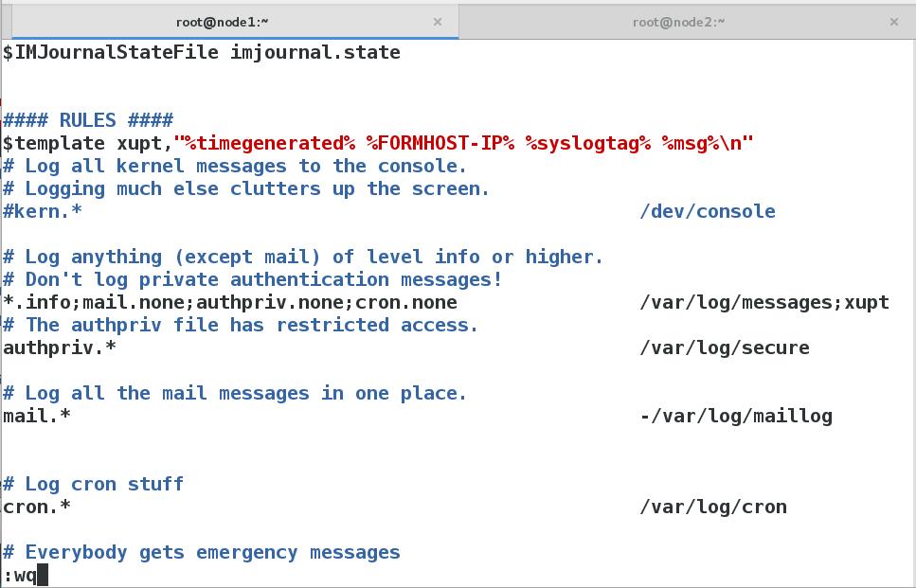Click comment 'Log all the mail messages in one place'
Viewport: 916px width, 588px height.
click(x=235, y=394)
